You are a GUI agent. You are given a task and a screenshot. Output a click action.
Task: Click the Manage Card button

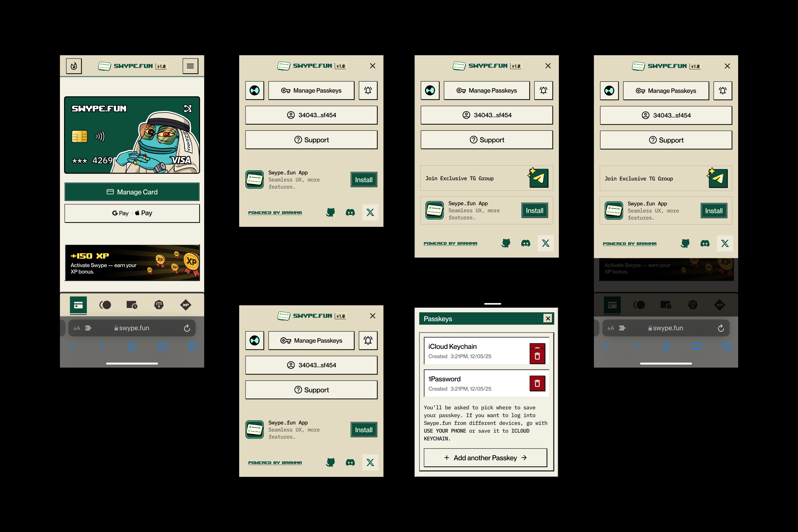point(132,192)
